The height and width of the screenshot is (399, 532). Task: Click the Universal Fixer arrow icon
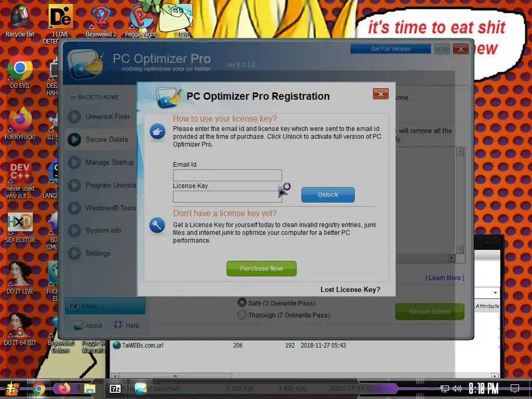pyautogui.click(x=74, y=117)
